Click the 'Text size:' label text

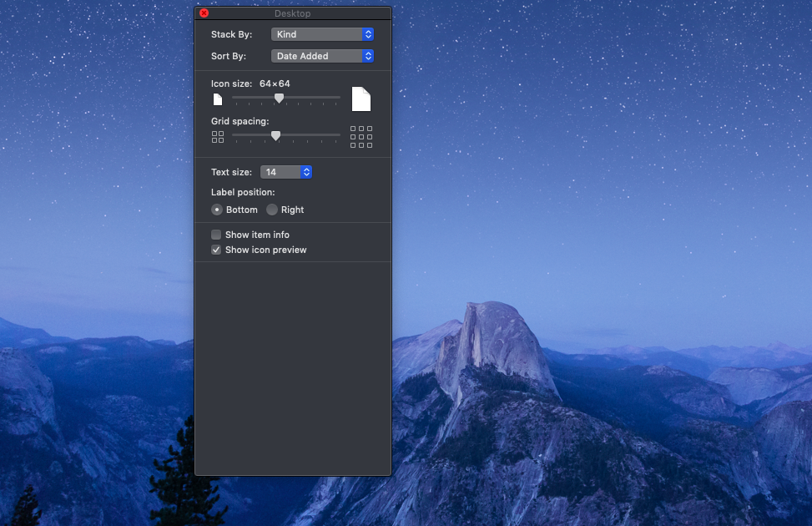[231, 172]
